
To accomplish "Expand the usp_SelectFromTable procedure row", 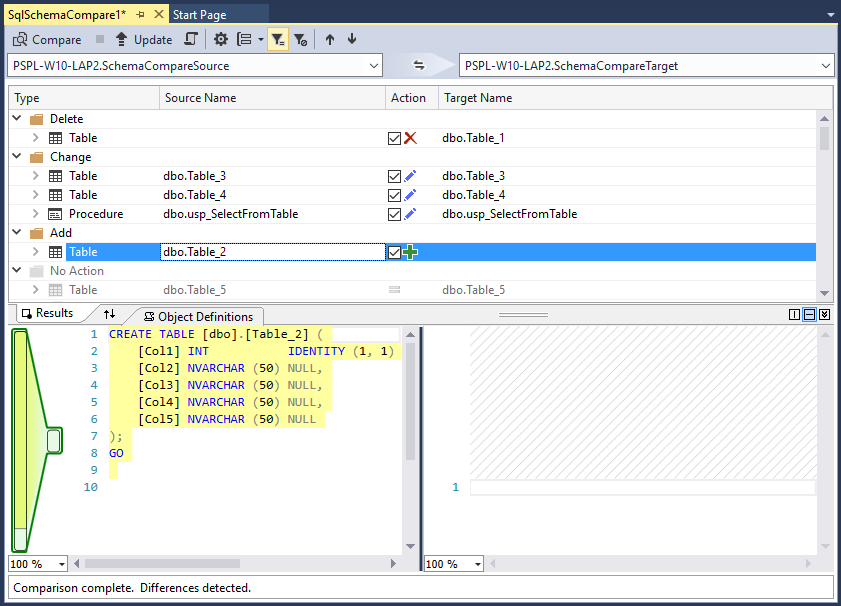I will 35,213.
